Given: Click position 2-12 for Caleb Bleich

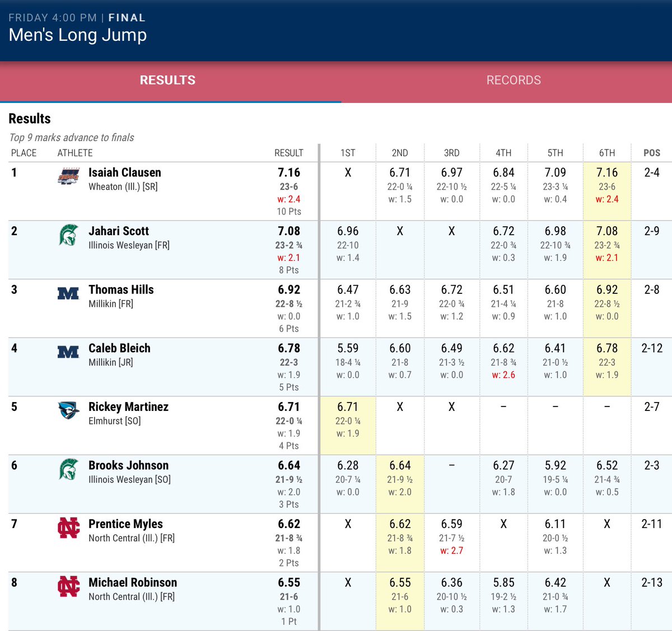Looking at the screenshot, I should point(652,348).
